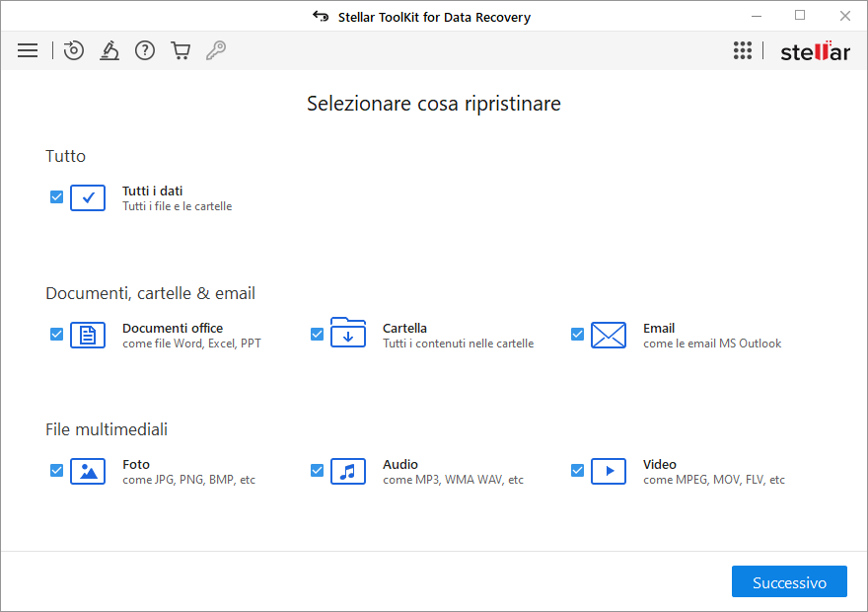Viewport: 868px width, 612px height.
Task: Click the key activation icon
Action: pos(216,50)
